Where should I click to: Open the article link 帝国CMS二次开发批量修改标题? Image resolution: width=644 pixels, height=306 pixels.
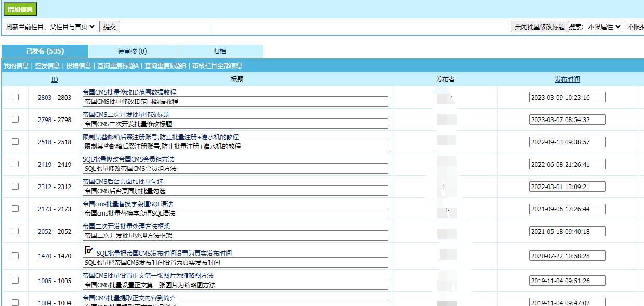(x=126, y=114)
